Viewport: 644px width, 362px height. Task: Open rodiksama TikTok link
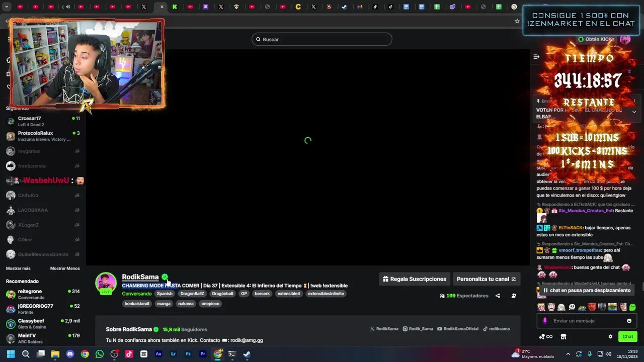(496, 329)
